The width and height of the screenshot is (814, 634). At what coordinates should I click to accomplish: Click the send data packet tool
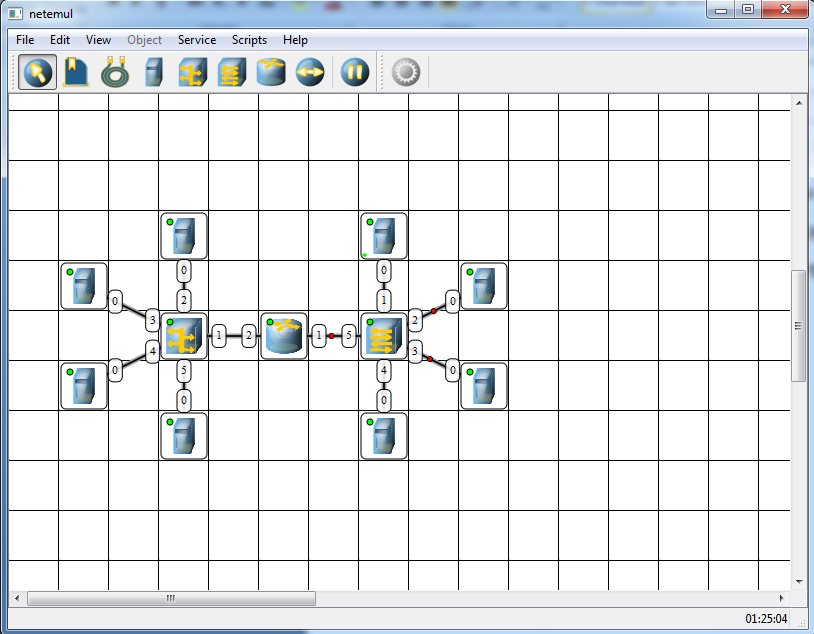pos(310,72)
